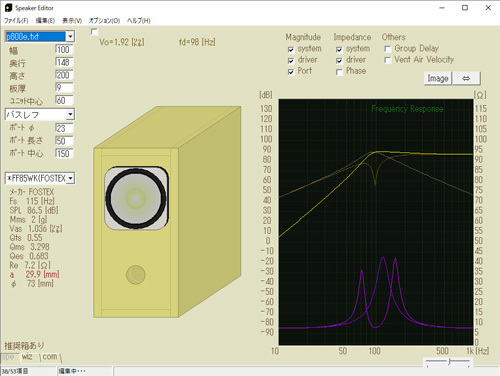This screenshot has width=500, height=376.
Task: Click the bass reflex port on the enclosure
Action: tap(136, 275)
